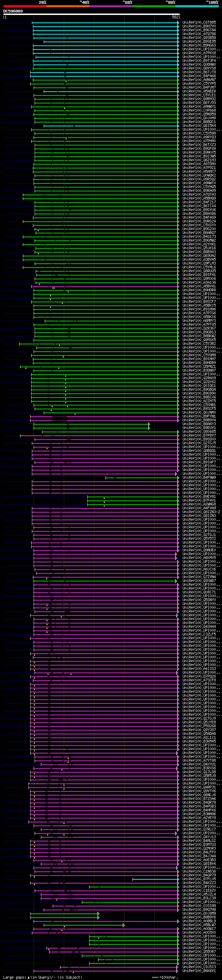
Task: Click the white query sequence bar
Action: [92, 15]
